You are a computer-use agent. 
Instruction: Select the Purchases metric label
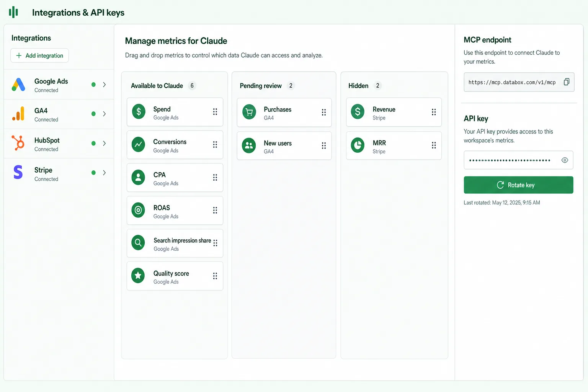click(278, 109)
